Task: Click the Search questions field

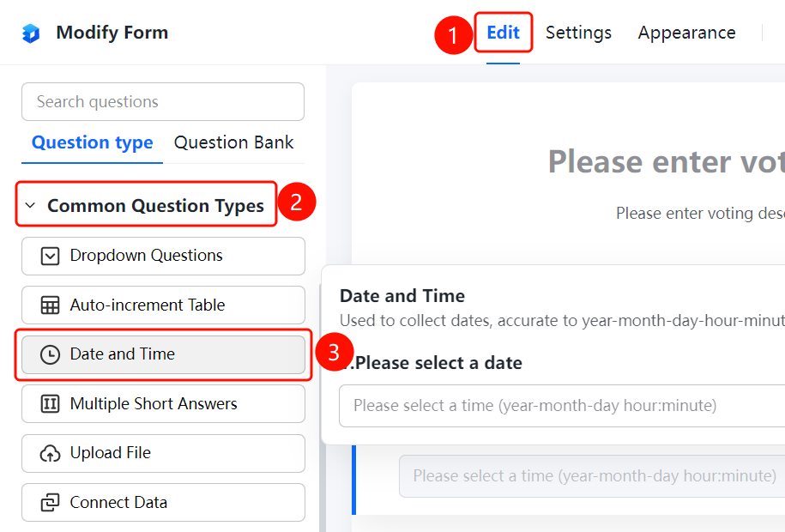Action: (x=163, y=102)
